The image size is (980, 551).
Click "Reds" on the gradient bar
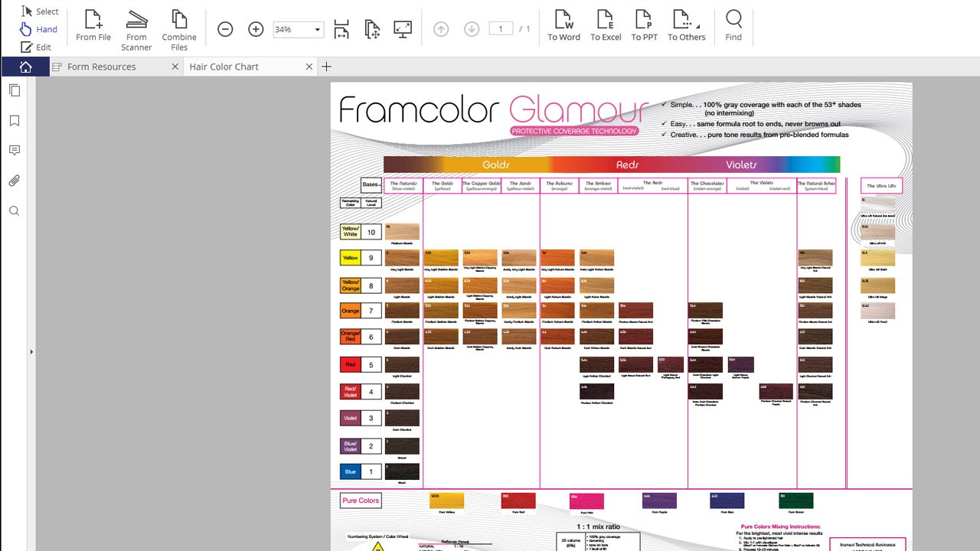click(628, 165)
